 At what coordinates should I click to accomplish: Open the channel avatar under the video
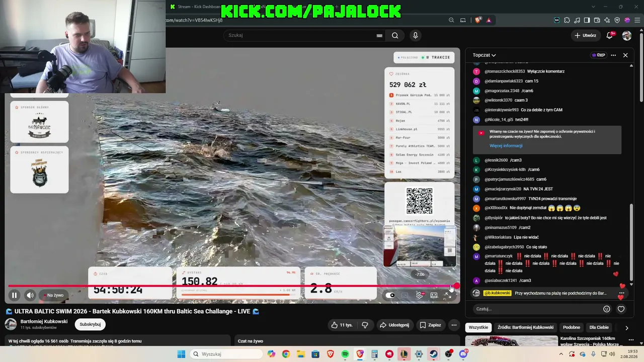11,324
